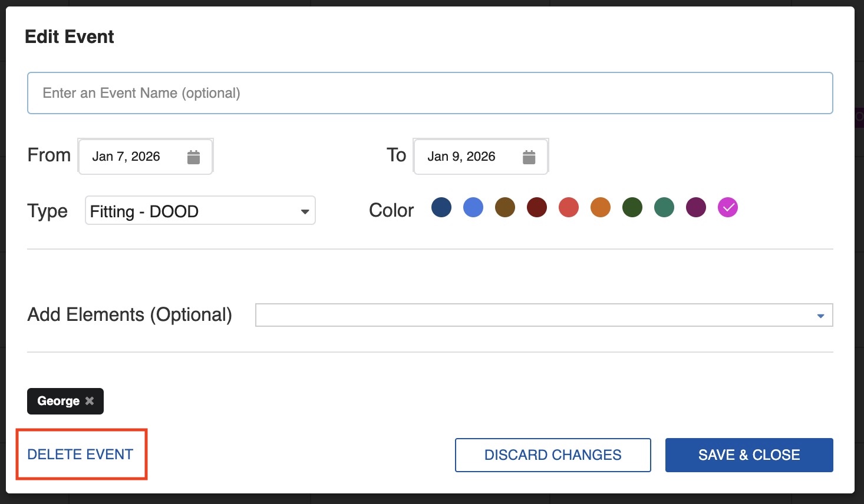Viewport: 864px width, 504px height.
Task: Open the From date calendar icon
Action: (x=193, y=157)
